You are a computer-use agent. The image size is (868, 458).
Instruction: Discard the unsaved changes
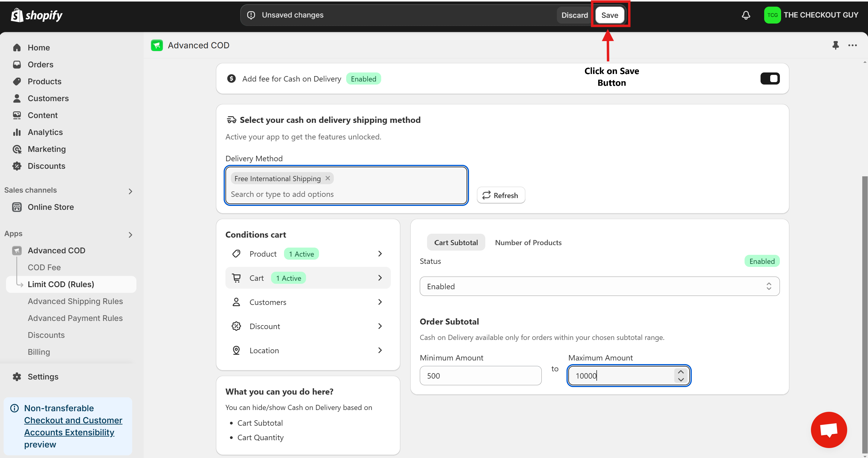click(574, 15)
